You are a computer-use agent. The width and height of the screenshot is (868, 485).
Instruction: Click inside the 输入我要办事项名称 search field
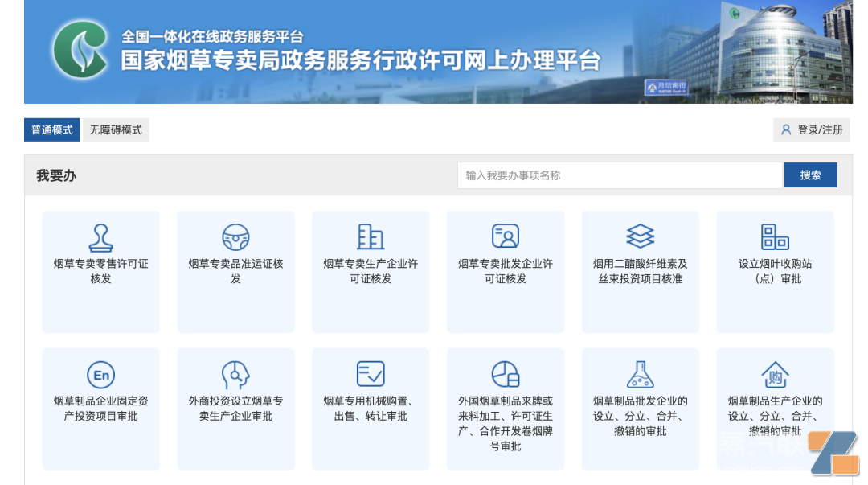(619, 175)
